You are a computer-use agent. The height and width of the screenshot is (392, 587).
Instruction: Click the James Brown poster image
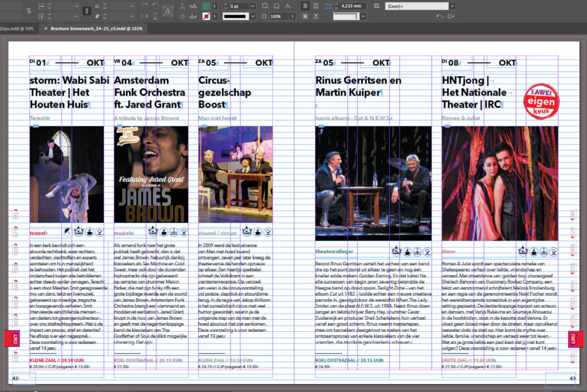(x=151, y=174)
